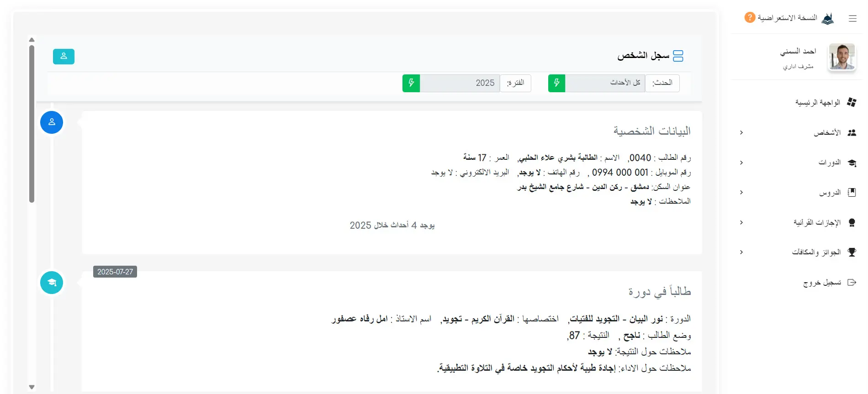Click the 2025 period input field
This screenshot has height=394, width=868.
click(460, 83)
